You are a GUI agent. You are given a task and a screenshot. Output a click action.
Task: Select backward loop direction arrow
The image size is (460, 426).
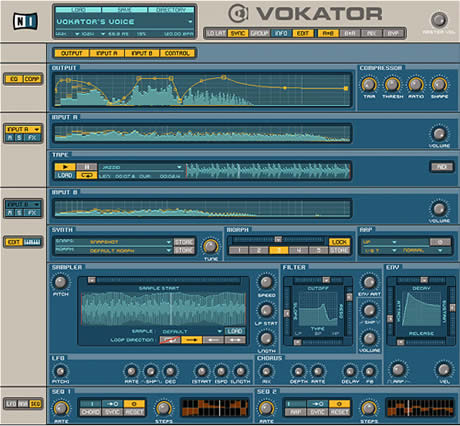[x=213, y=340]
